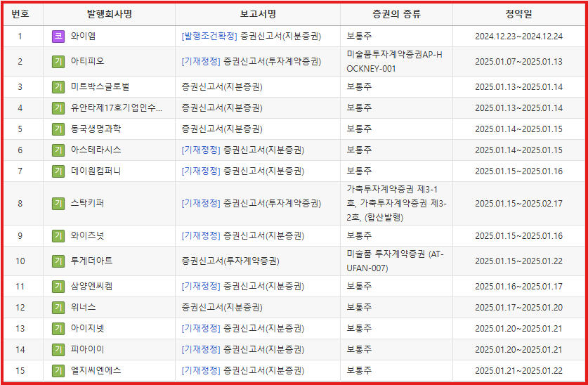This screenshot has height=385, width=588.
Task: Click the 증권의 종류 column header
Action: click(x=397, y=14)
